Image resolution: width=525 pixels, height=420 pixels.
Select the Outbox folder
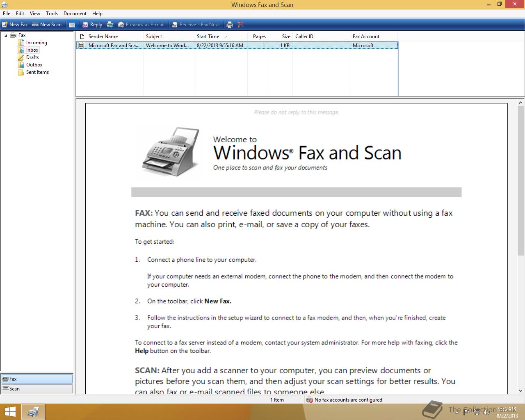click(34, 65)
